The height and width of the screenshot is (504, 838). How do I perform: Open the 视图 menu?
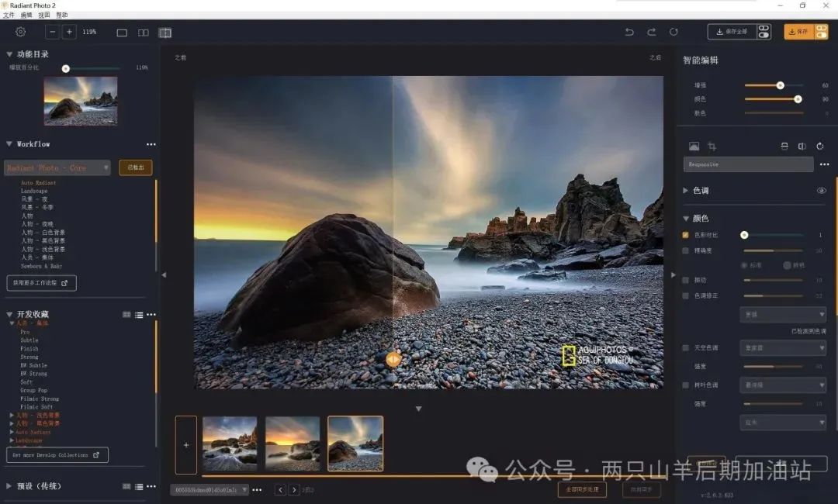[x=43, y=15]
